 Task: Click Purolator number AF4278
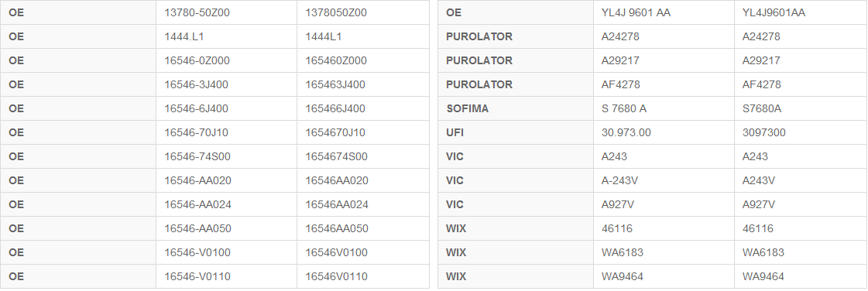click(x=620, y=84)
